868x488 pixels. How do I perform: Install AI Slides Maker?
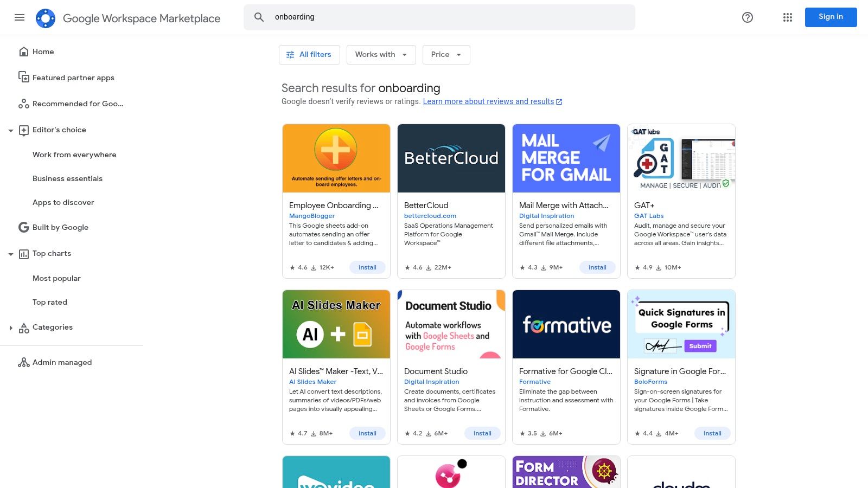[x=367, y=433]
